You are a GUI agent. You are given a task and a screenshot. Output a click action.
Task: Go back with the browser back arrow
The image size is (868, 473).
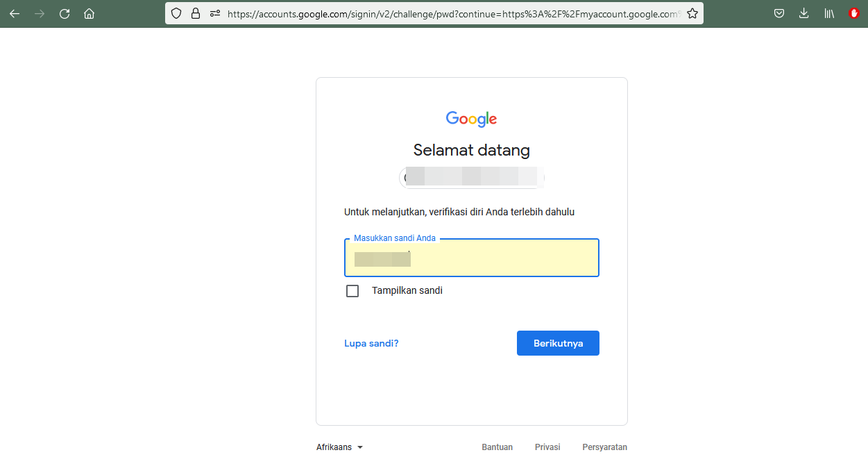point(15,13)
